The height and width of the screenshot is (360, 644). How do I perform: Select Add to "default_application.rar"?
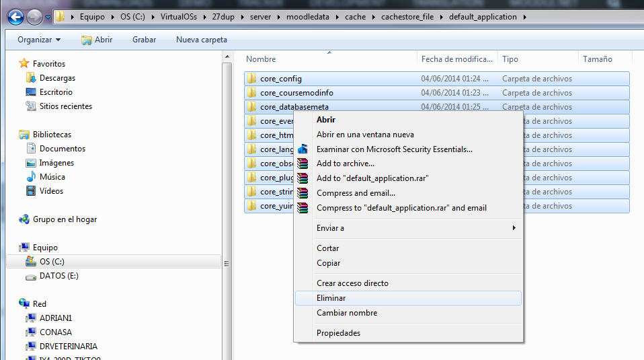(x=408, y=178)
